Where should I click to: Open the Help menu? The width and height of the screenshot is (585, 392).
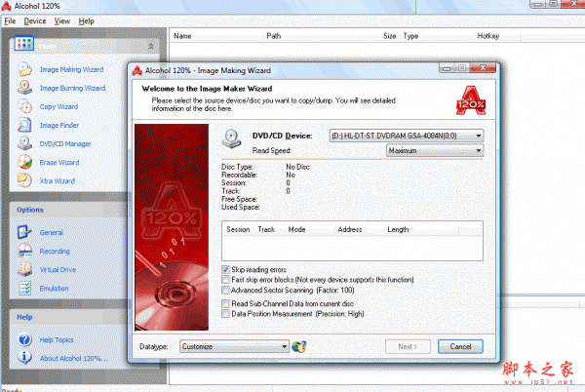point(86,20)
